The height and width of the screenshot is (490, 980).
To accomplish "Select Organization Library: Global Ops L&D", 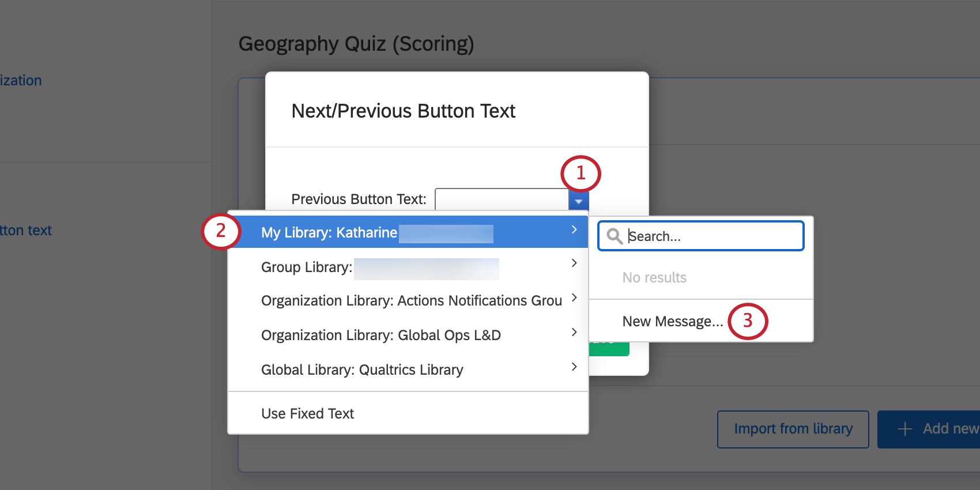I will click(x=380, y=336).
